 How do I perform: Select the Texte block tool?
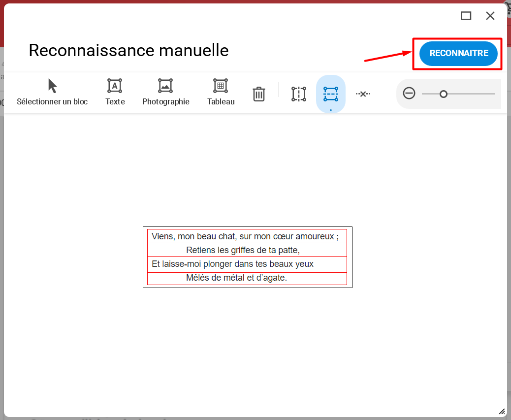pos(115,93)
